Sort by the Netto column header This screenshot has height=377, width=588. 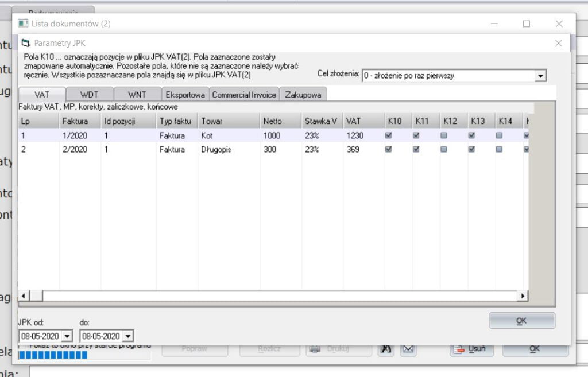coord(280,121)
